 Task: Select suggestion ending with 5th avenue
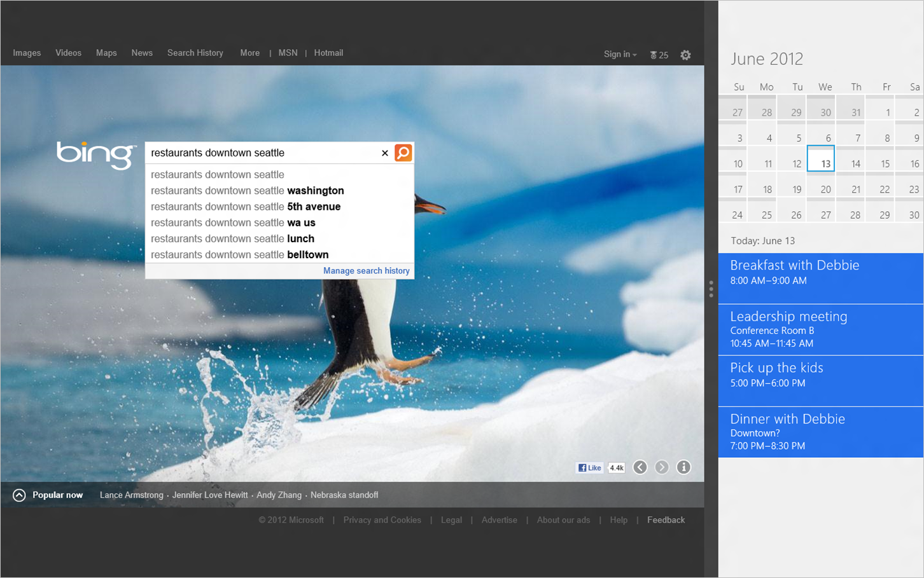pos(279,207)
